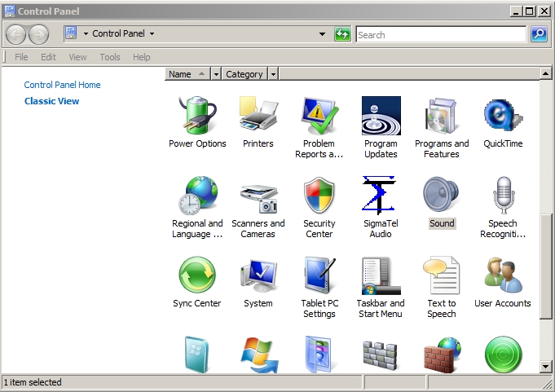Select the blue cards icon in bottom row

click(318, 355)
